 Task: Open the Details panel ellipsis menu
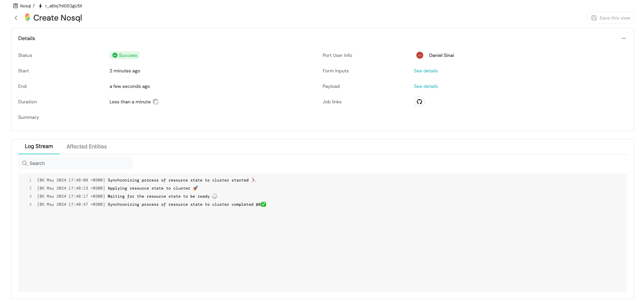click(623, 38)
